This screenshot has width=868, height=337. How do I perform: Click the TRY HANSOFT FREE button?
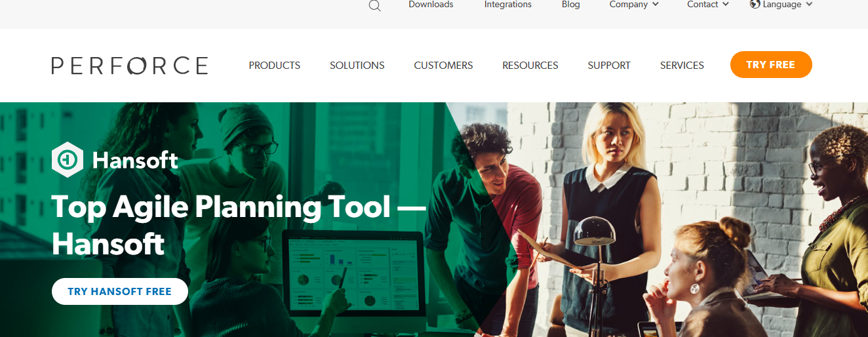(120, 292)
